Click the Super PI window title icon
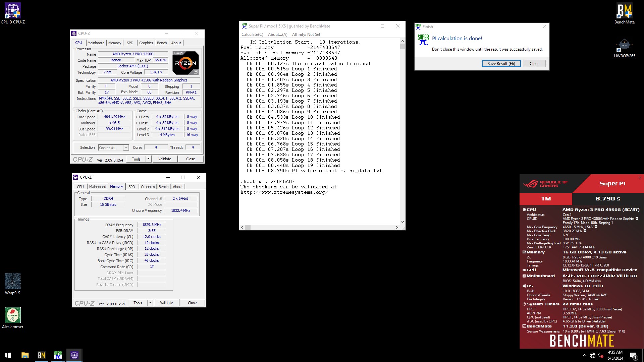Image resolution: width=644 pixels, height=362 pixels. [245, 26]
